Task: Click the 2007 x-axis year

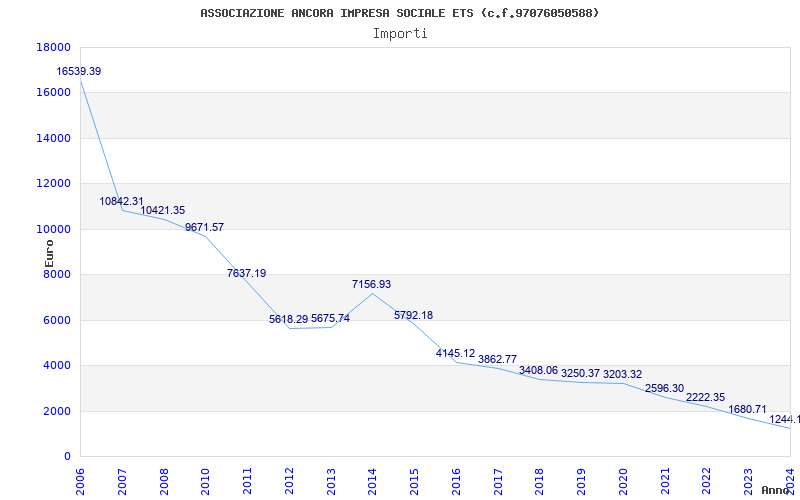Action: pyautogui.click(x=122, y=481)
